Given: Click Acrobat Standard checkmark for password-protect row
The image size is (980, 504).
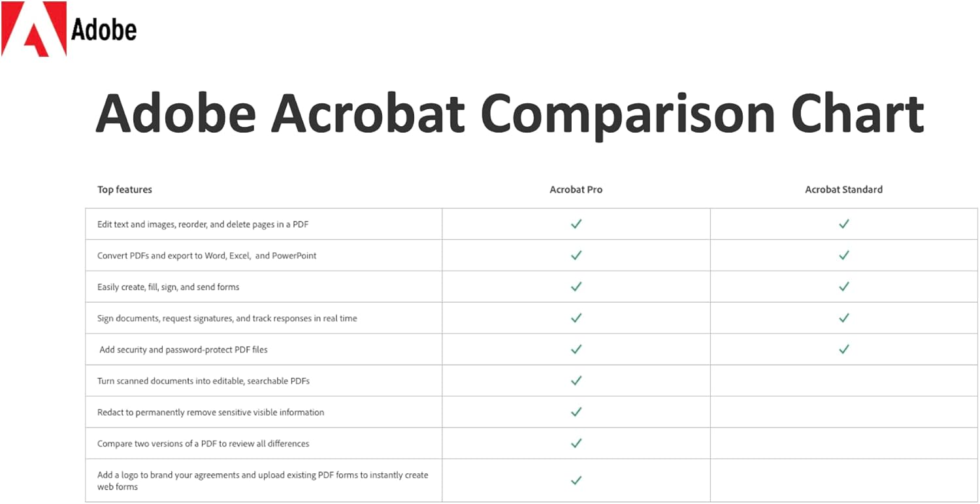Looking at the screenshot, I should click(x=843, y=349).
